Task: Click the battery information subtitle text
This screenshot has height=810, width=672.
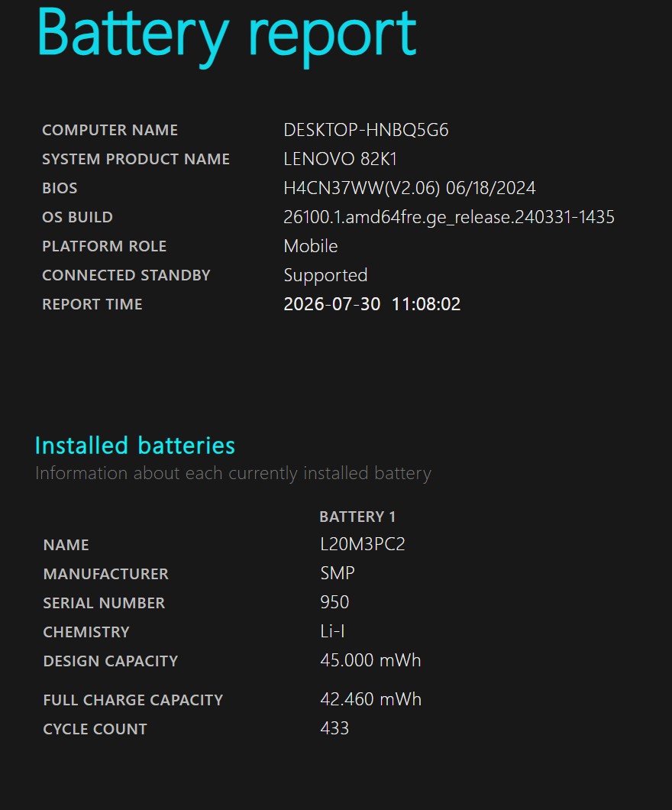Action: pos(233,473)
